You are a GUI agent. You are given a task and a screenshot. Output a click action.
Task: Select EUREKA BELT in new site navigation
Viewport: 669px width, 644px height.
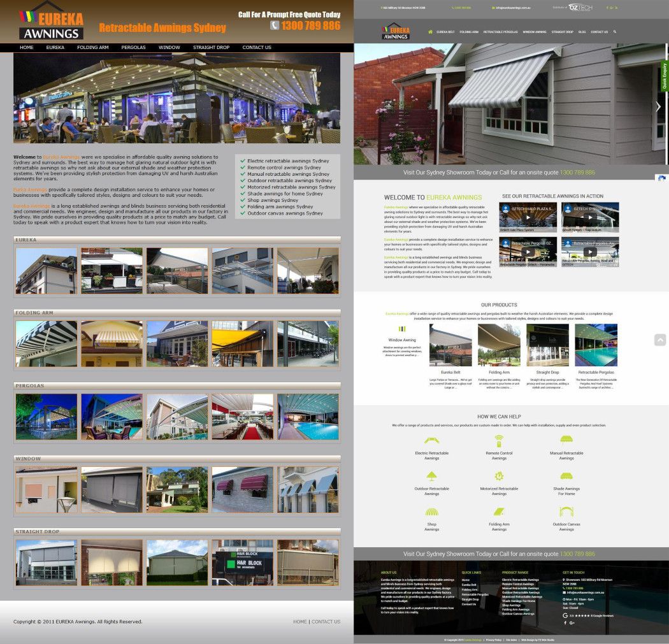coord(445,32)
